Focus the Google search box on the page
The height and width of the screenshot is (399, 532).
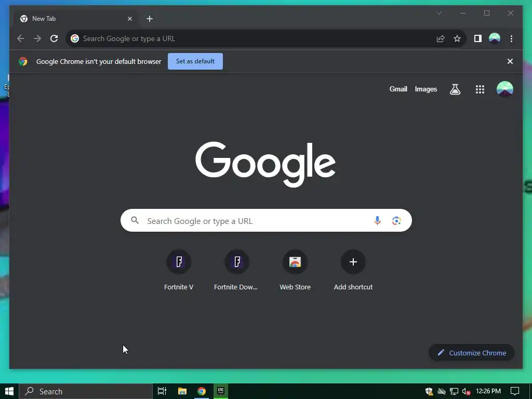click(x=266, y=220)
